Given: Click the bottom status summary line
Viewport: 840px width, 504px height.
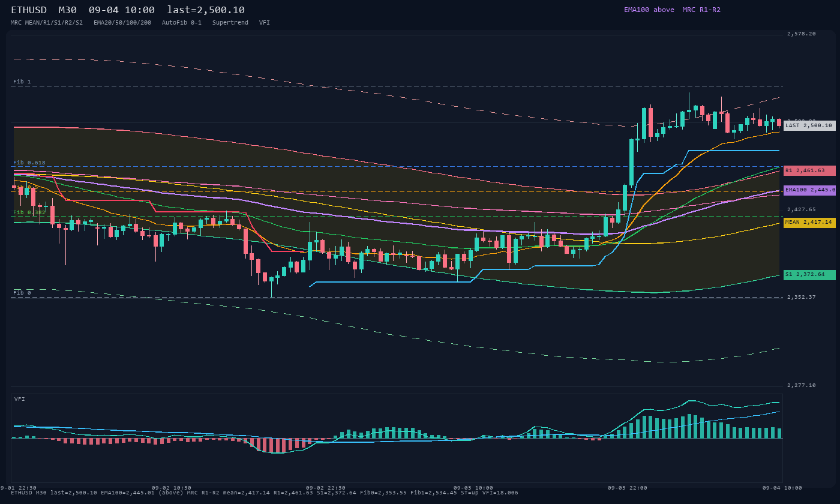Looking at the screenshot, I should click(265, 493).
